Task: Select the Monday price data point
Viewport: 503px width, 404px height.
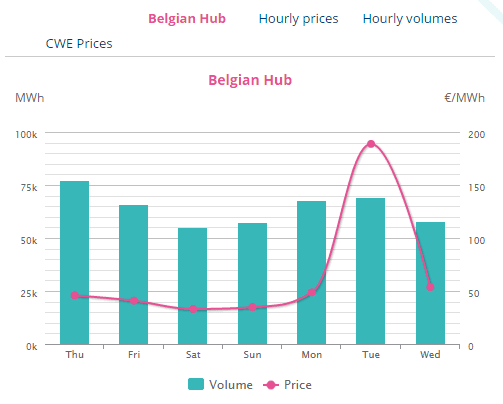Action: pos(312,292)
